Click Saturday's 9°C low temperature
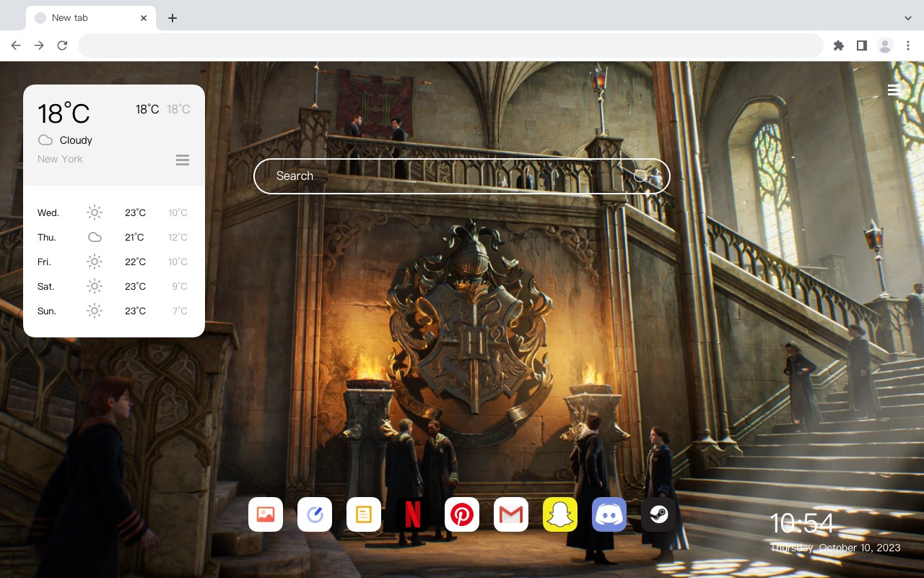Screen dimensions: 924x578 (x=180, y=287)
